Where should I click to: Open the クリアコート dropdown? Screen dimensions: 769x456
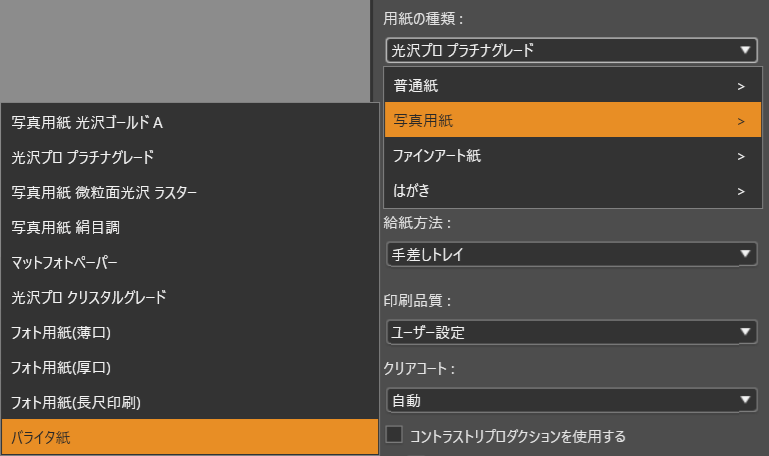pyautogui.click(x=571, y=401)
